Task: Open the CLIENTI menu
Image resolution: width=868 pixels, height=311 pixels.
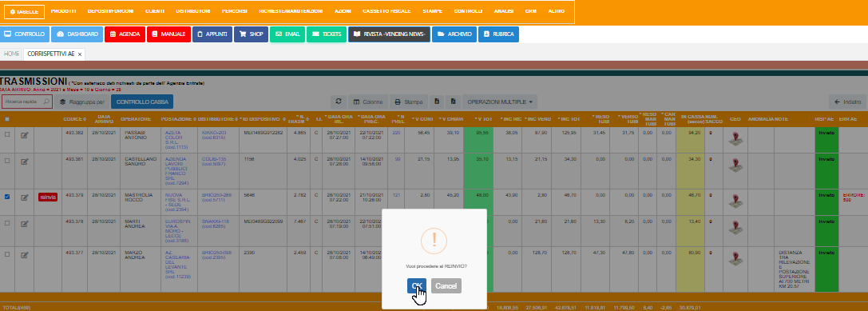Action: point(154,11)
